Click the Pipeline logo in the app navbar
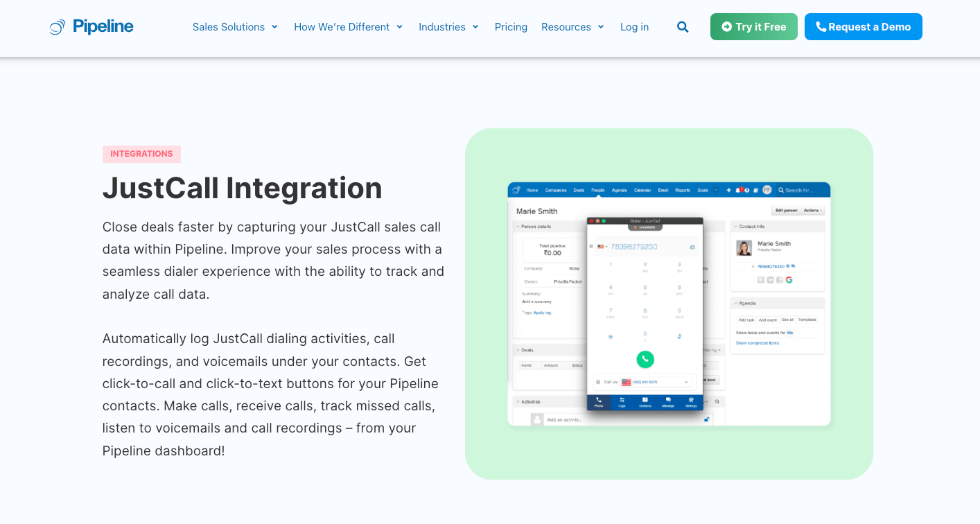This screenshot has width=980, height=524. tap(516, 190)
